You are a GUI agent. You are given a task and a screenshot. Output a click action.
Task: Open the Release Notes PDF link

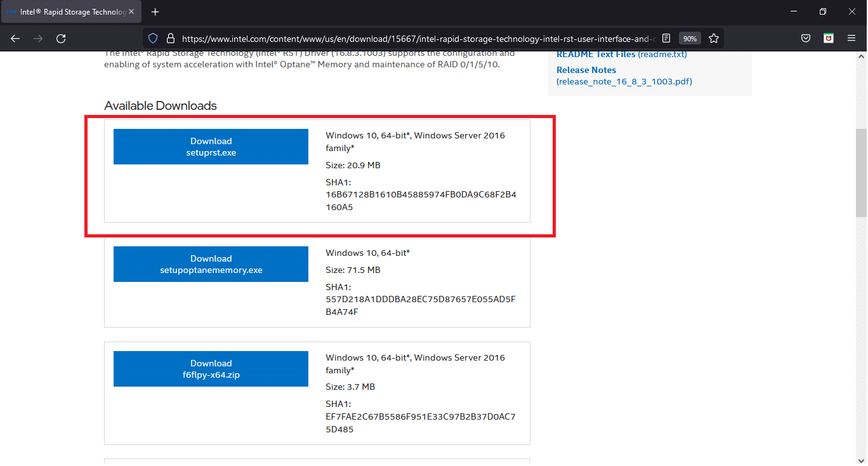point(586,70)
